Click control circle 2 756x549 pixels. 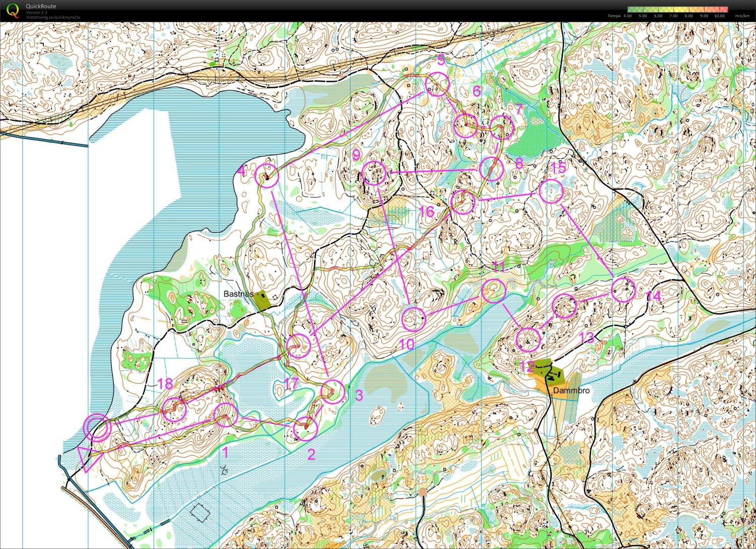coord(305,429)
